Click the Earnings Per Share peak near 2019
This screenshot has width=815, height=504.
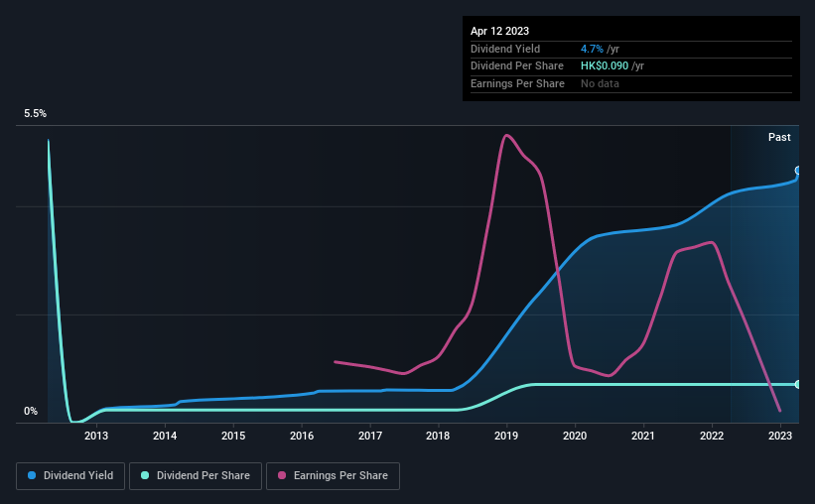(507, 136)
